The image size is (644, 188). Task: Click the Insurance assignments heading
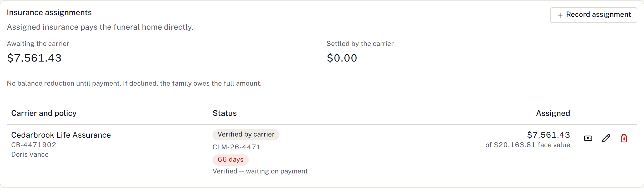point(49,13)
